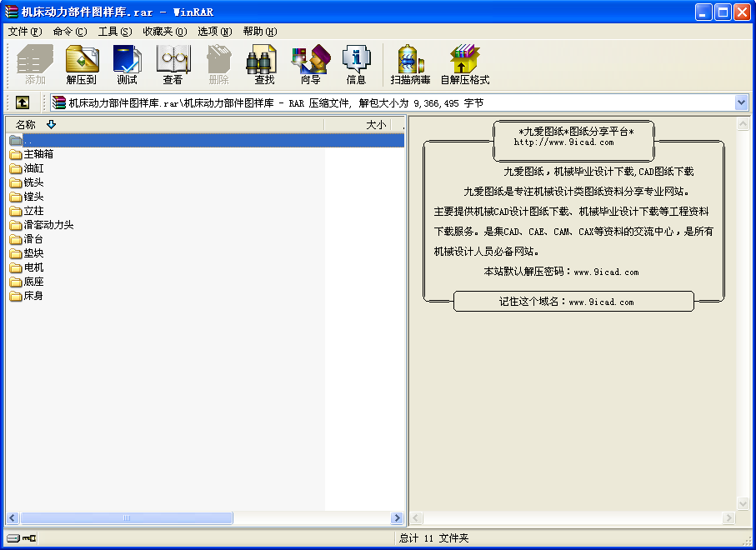Screen dimensions: 756x550
Task: Click the comment pane scroll-down arrow
Action: (743, 503)
